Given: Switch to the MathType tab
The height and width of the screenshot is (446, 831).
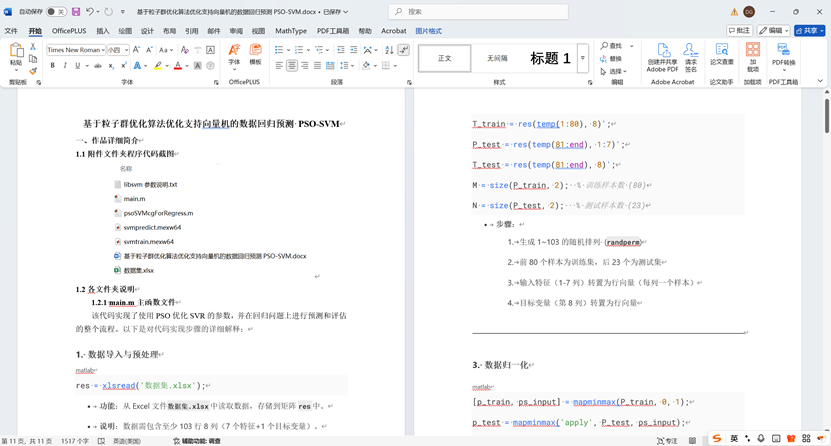Looking at the screenshot, I should (x=291, y=31).
